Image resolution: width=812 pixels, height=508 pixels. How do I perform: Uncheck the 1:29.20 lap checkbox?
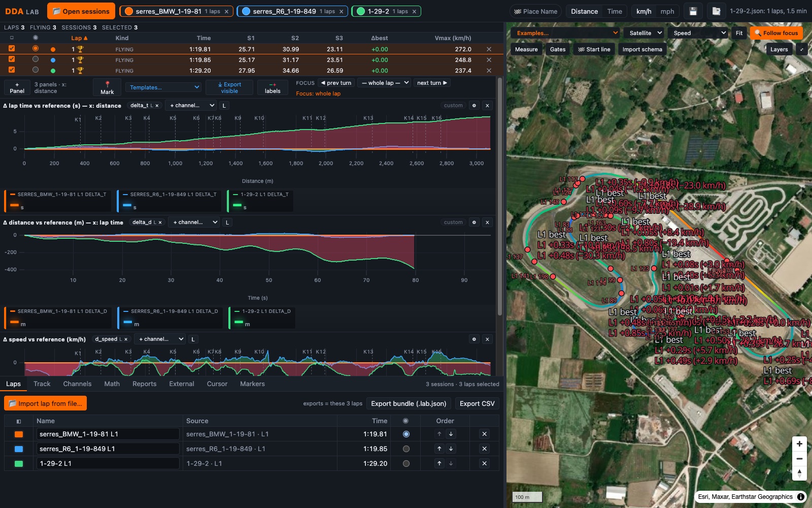[x=12, y=70]
